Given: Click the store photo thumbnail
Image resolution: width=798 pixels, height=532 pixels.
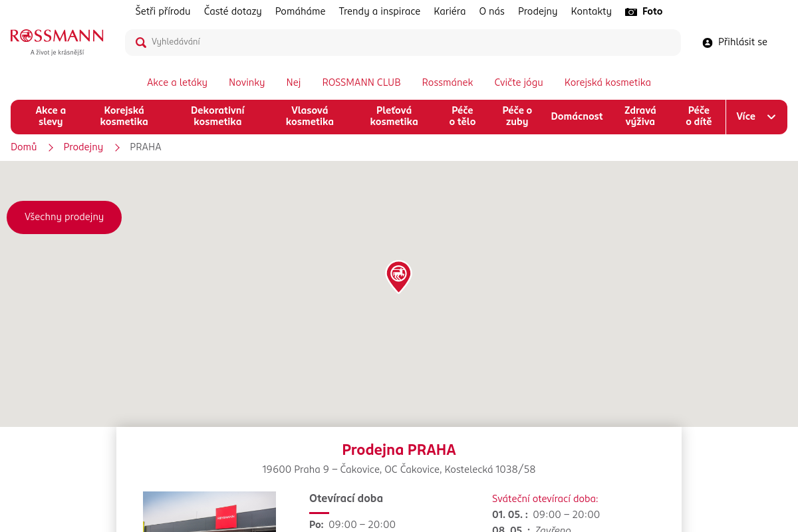Looking at the screenshot, I should coord(209,511).
